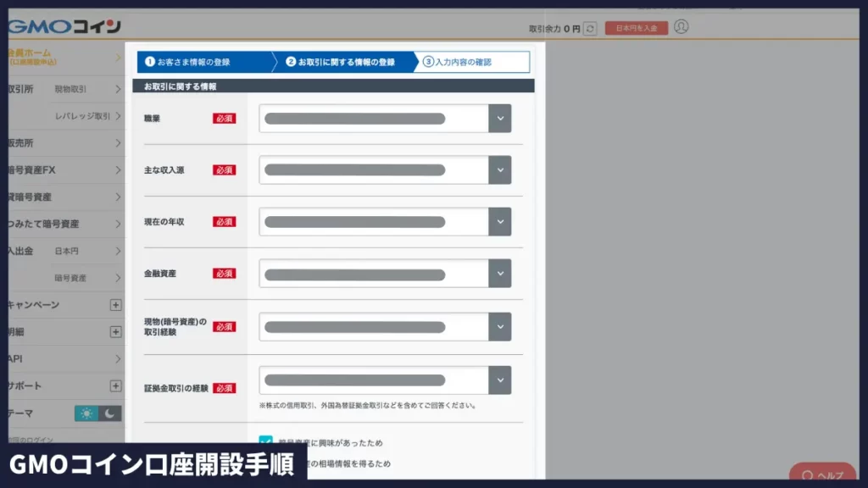Open API in the sidebar
Viewport: 868px width, 488px height.
pyautogui.click(x=65, y=358)
